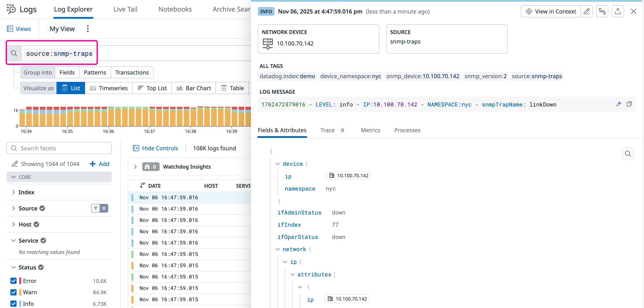Viewport: 644px width, 308px height.
Task: Copy the log message with copy icon
Action: tap(629, 104)
